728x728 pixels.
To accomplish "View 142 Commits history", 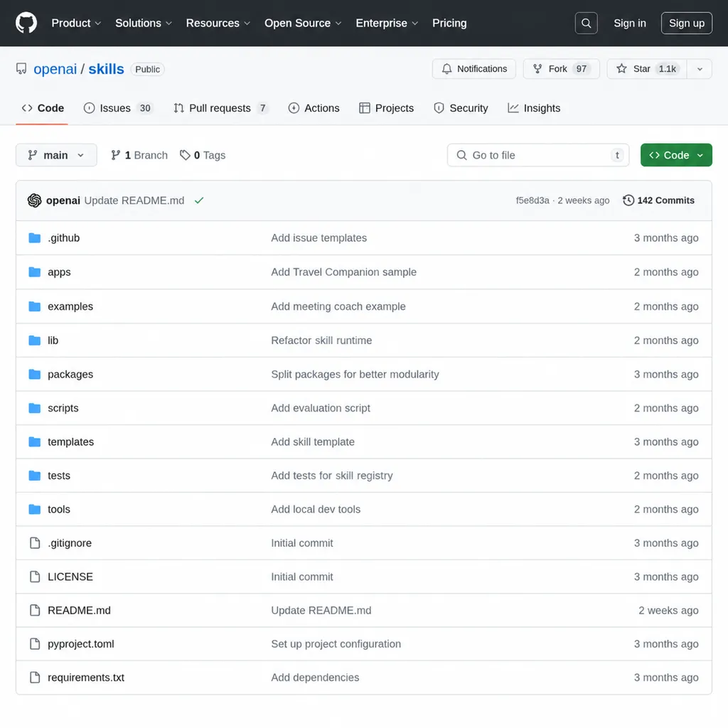I will (658, 200).
